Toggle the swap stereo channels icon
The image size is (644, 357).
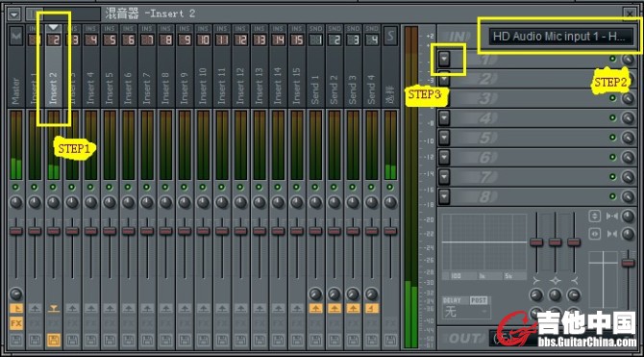coord(595,234)
